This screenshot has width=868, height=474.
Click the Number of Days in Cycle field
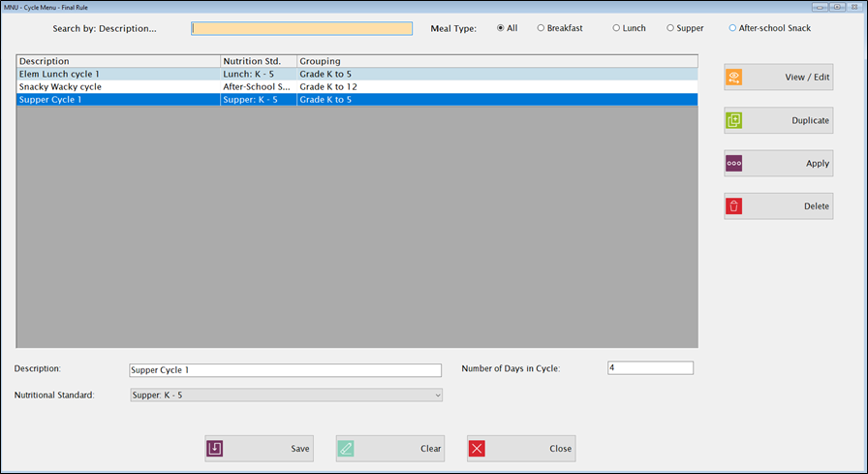(x=650, y=367)
